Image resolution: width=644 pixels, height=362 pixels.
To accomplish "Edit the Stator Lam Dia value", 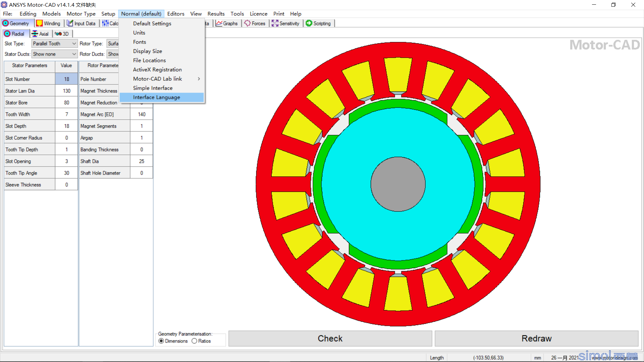I will 66,91.
